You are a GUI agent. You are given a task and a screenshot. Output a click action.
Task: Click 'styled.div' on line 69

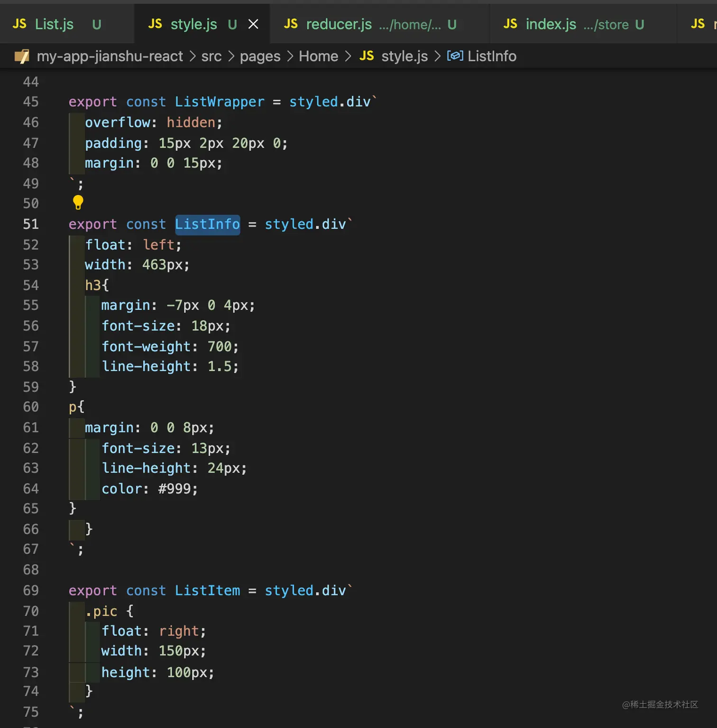305,591
